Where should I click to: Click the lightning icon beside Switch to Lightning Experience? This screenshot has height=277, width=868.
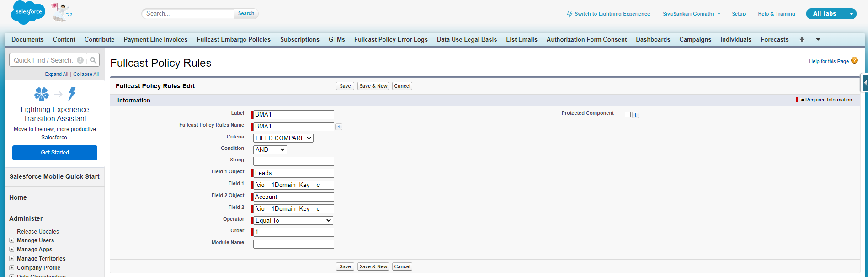click(570, 14)
